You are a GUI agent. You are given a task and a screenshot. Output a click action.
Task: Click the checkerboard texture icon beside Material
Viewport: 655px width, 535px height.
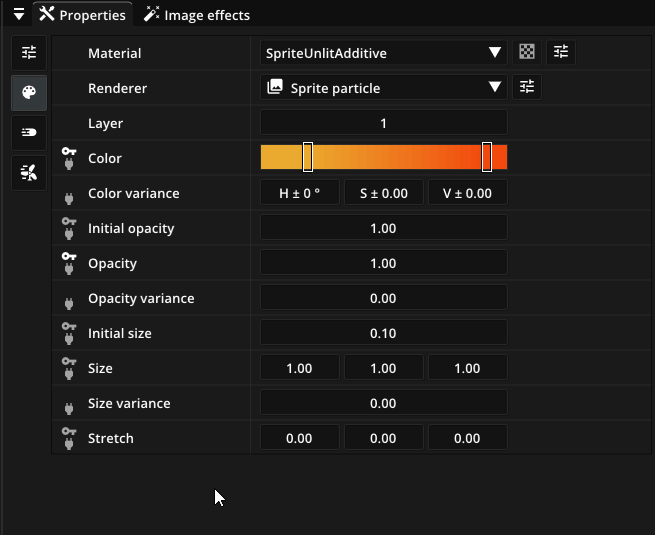527,52
